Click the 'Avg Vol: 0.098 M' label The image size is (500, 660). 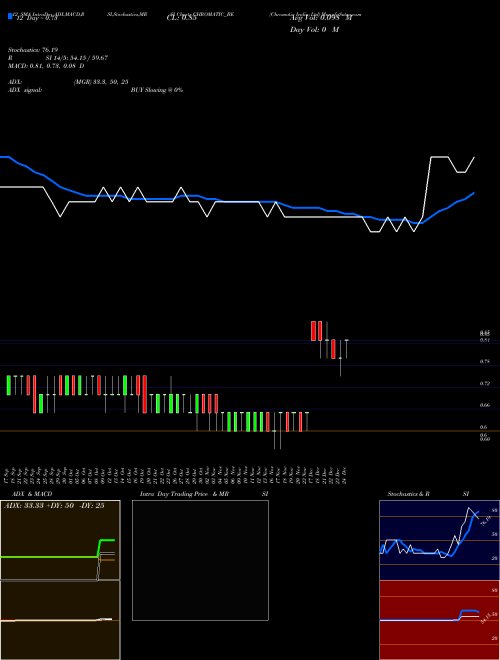(321, 18)
